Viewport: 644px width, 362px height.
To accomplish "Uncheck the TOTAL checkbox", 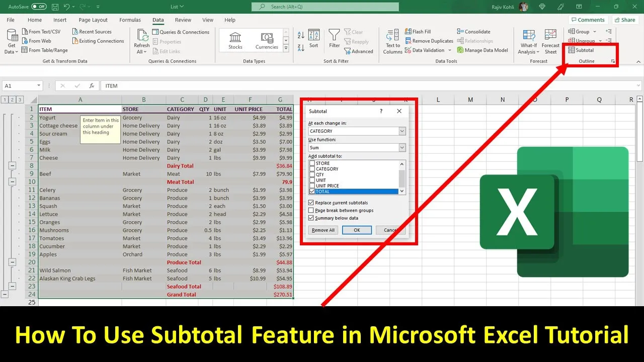I will [x=312, y=192].
